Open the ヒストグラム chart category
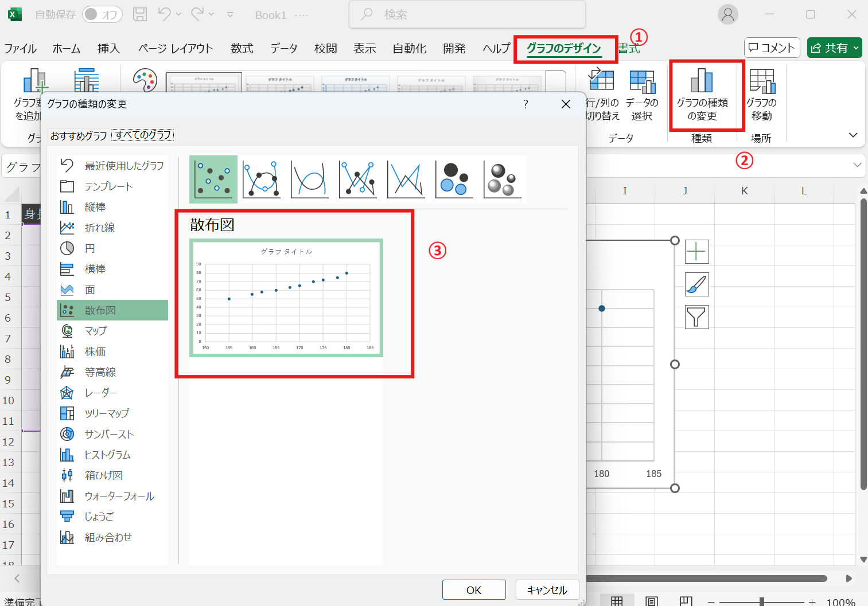 [x=107, y=454]
